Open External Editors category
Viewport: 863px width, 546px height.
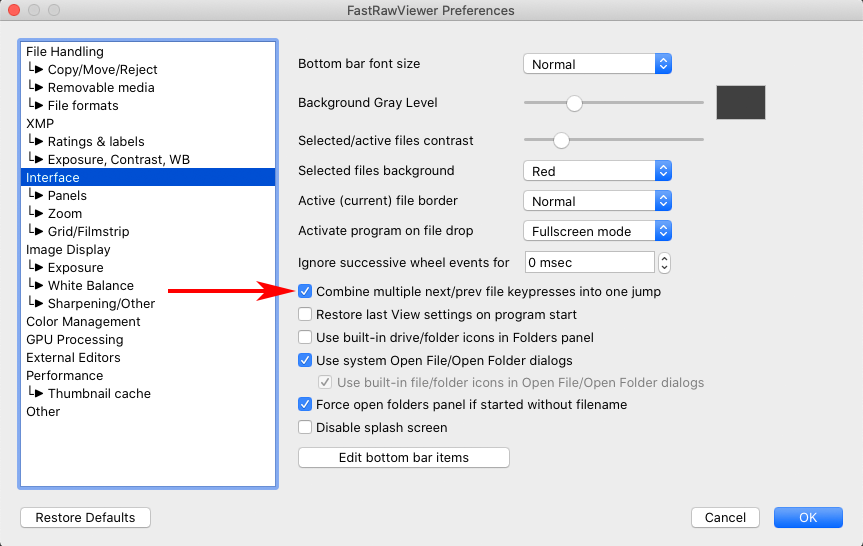click(73, 358)
